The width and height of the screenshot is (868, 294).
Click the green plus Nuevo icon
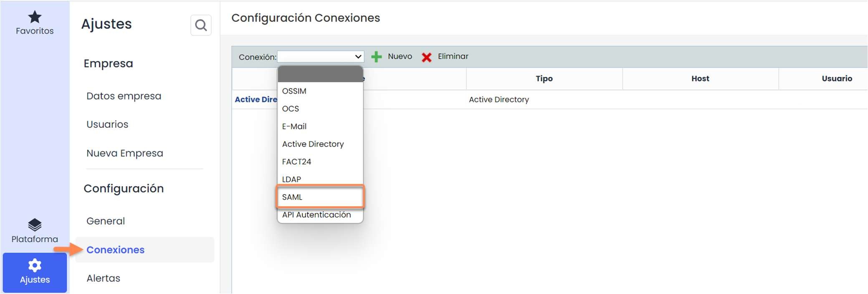(x=377, y=57)
